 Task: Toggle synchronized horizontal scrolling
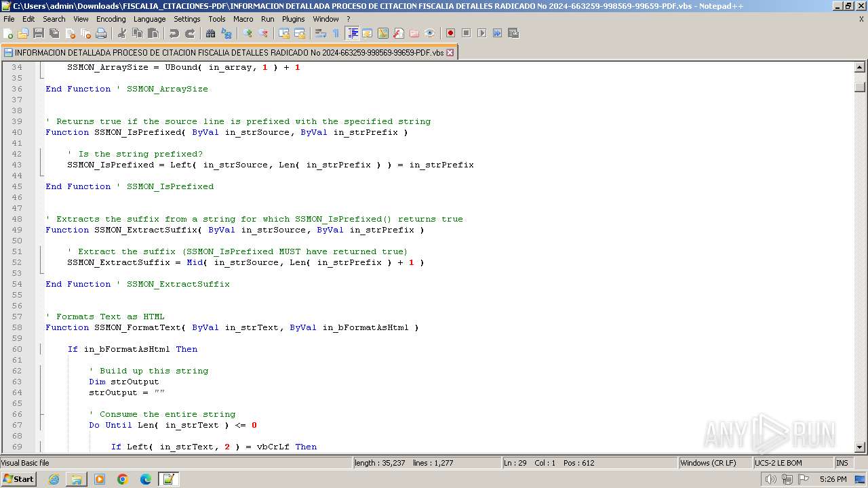[x=300, y=33]
